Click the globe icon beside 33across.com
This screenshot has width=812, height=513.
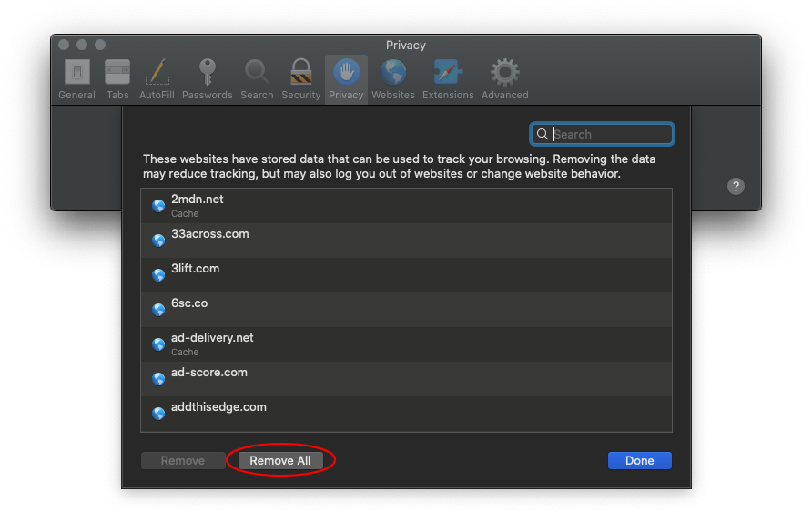tap(158, 241)
